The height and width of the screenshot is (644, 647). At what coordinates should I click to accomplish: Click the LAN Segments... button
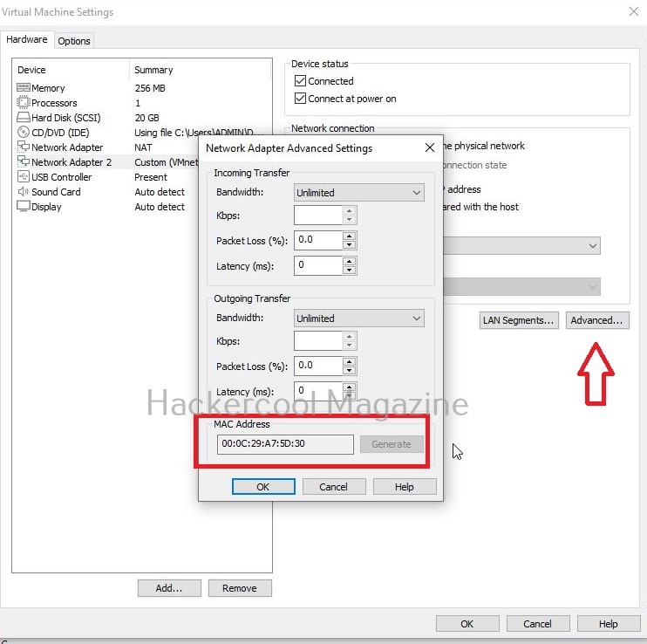(x=518, y=320)
